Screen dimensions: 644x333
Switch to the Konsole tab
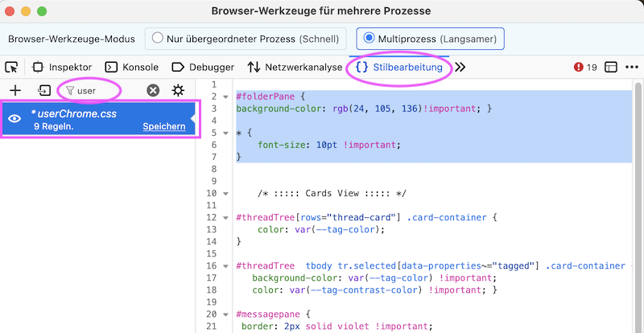coord(131,68)
